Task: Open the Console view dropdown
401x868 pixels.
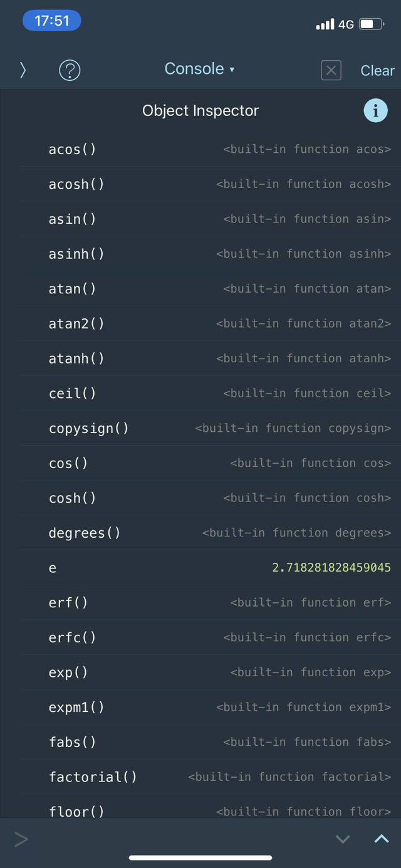Action: [x=200, y=69]
